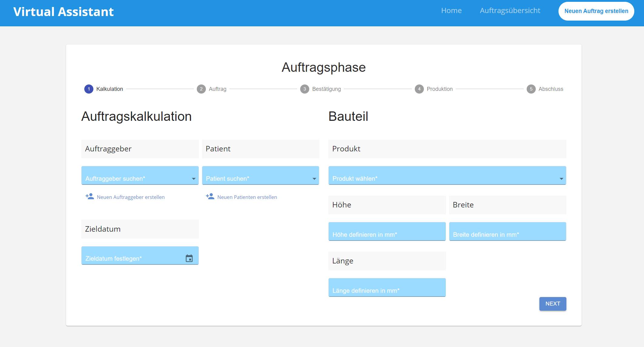Click the Länge label box

coord(387,261)
